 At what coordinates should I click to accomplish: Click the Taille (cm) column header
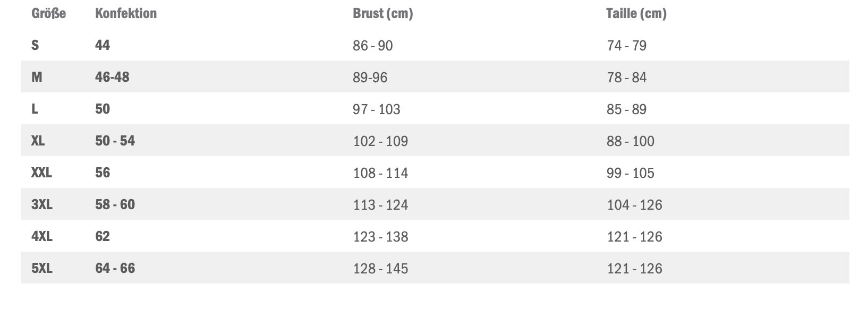point(636,14)
